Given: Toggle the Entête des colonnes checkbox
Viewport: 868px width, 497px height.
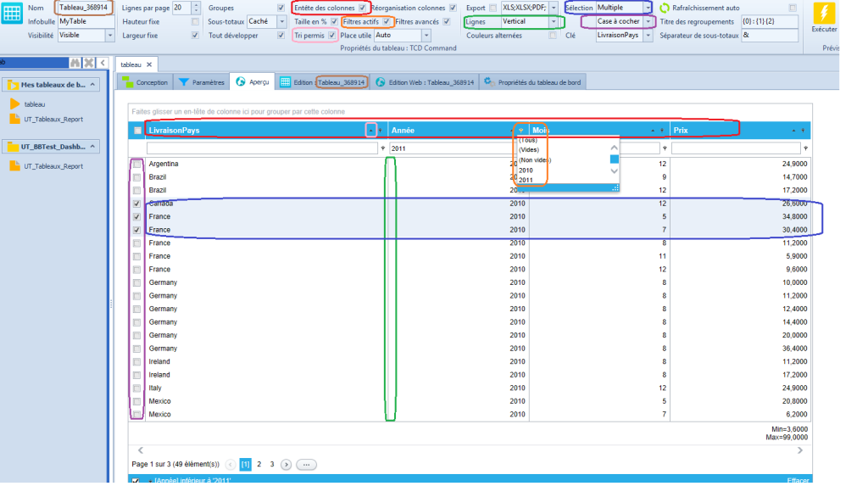Looking at the screenshot, I should pos(362,8).
